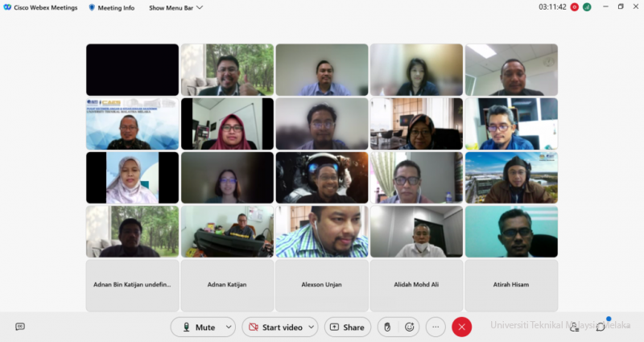Select the Alexson Unjan participant tile

(321, 285)
